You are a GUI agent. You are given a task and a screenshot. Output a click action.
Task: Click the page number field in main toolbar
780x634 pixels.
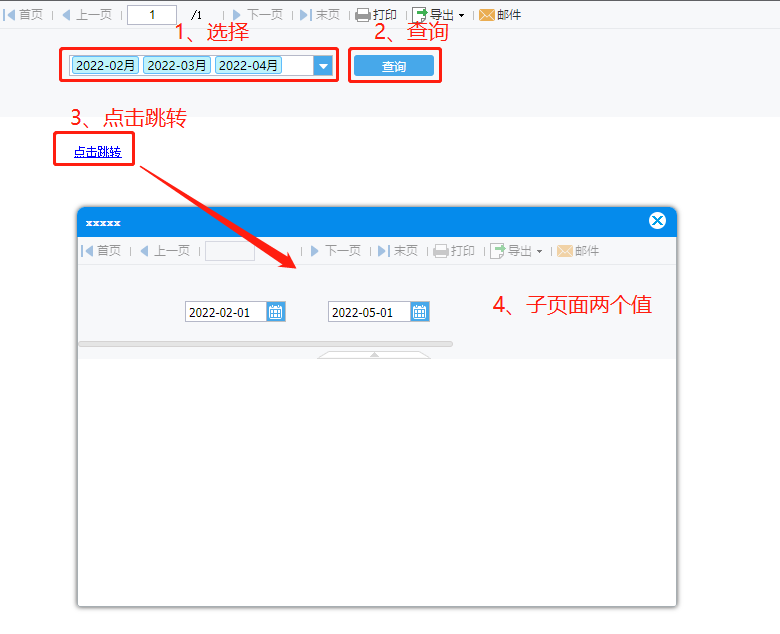pos(152,15)
